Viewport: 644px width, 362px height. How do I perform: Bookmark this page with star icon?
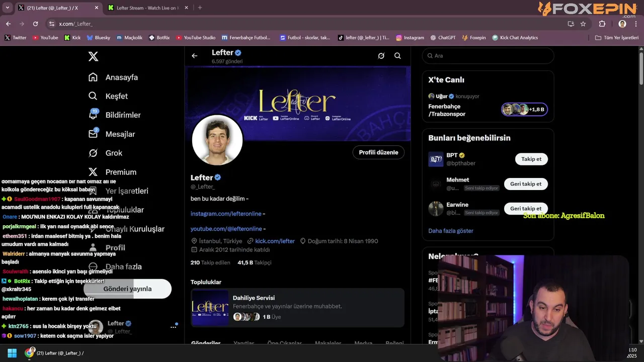point(583,24)
